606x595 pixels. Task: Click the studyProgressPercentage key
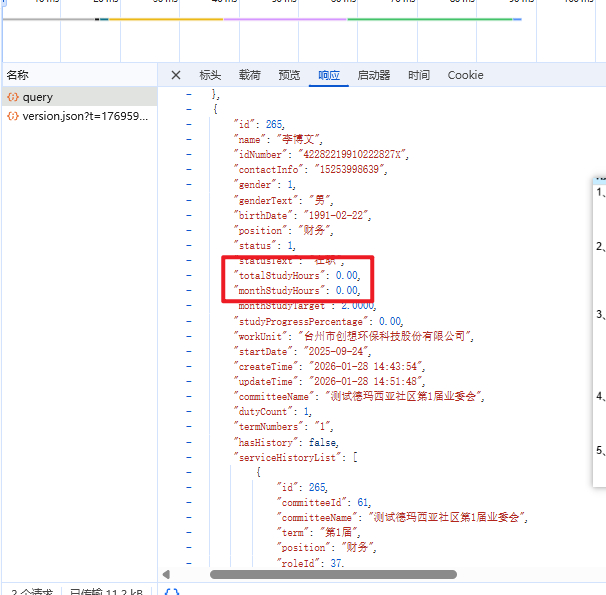[x=301, y=321]
